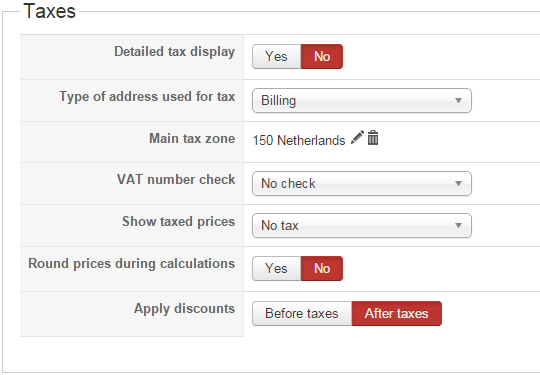
Task: Click the Detailed tax display label
Action: 174,52
